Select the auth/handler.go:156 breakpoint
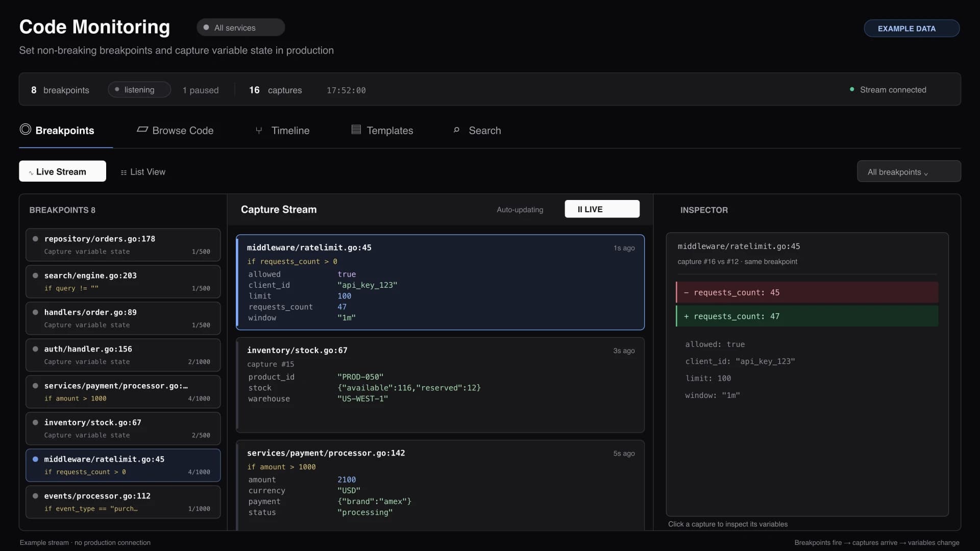Image resolution: width=980 pixels, height=551 pixels. (x=123, y=355)
